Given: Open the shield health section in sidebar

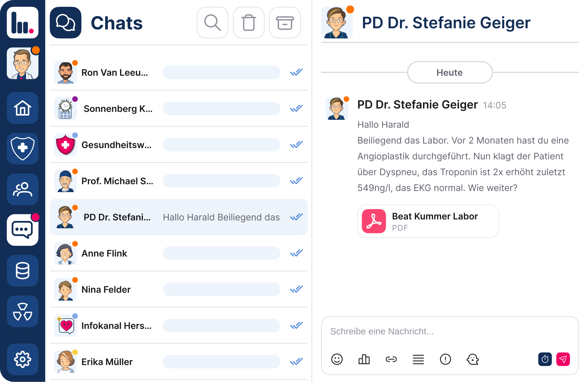Looking at the screenshot, I should click(x=23, y=149).
